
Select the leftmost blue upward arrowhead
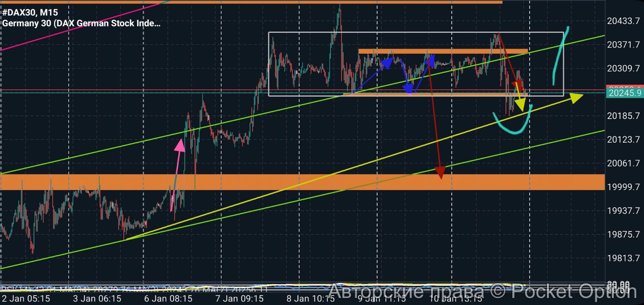click(x=387, y=63)
